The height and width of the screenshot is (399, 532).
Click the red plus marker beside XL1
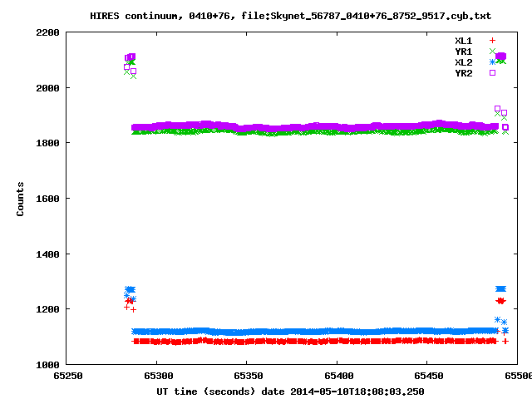pyautogui.click(x=492, y=41)
